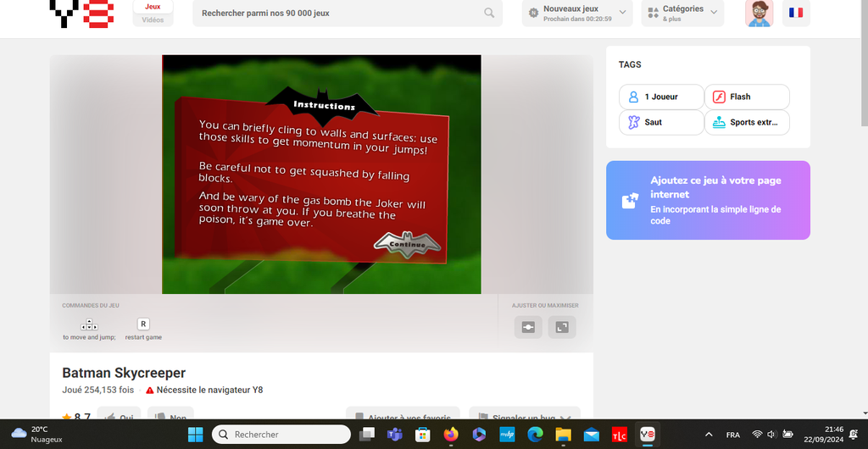Change language via French flag
Image resolution: width=868 pixels, height=449 pixels.
pyautogui.click(x=796, y=13)
